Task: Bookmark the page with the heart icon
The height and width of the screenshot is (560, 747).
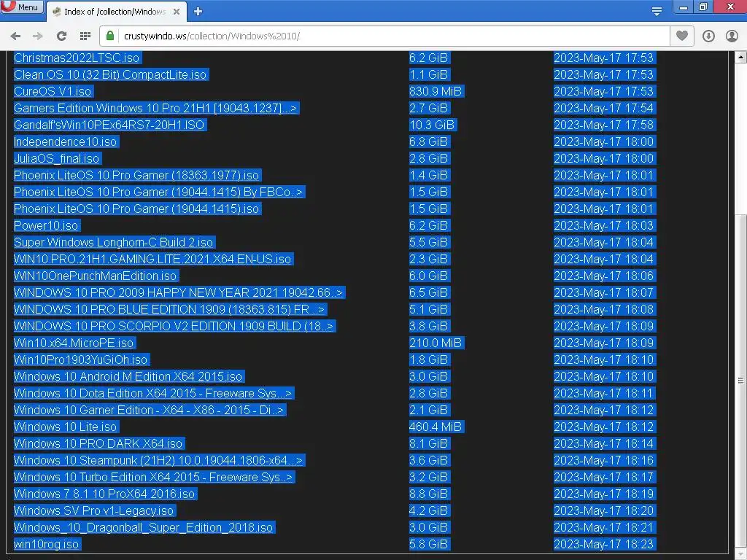Action: (x=682, y=36)
